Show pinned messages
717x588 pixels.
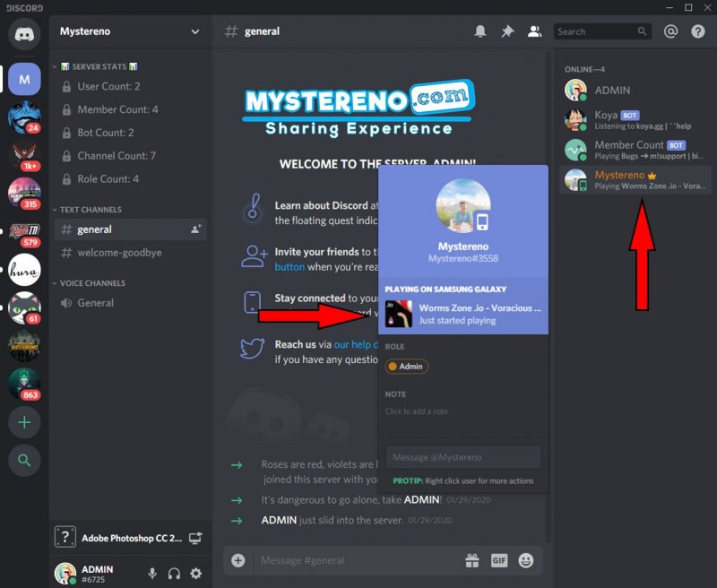coord(507,31)
